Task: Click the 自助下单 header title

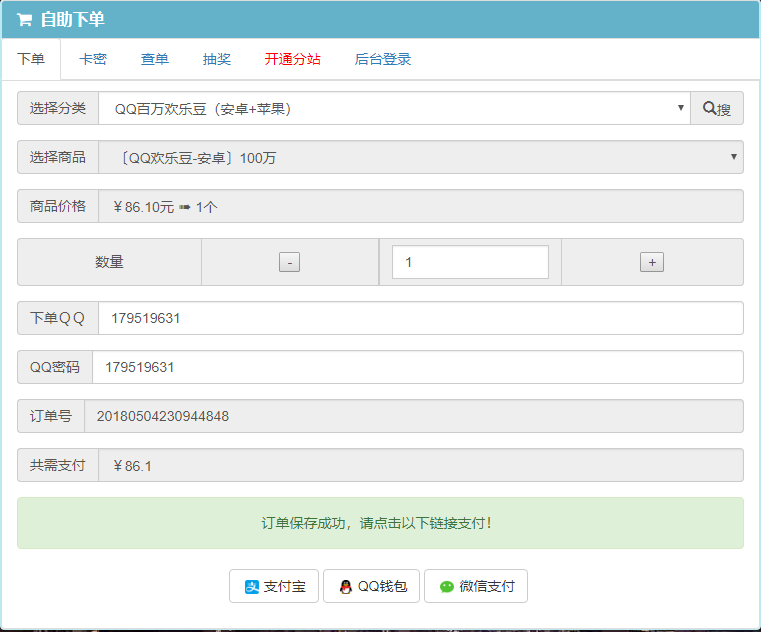Action: tap(72, 20)
